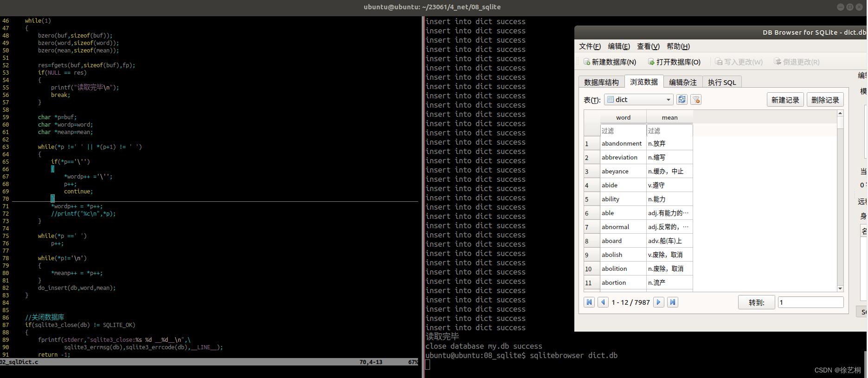Click the 转到: button
Viewport: 868px width, 378px height.
pos(757,302)
